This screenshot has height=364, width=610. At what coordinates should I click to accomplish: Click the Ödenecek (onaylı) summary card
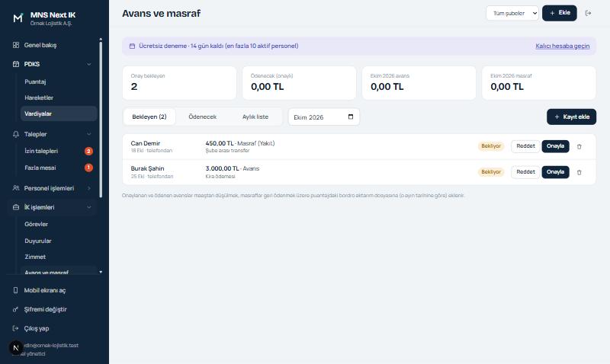(x=299, y=83)
